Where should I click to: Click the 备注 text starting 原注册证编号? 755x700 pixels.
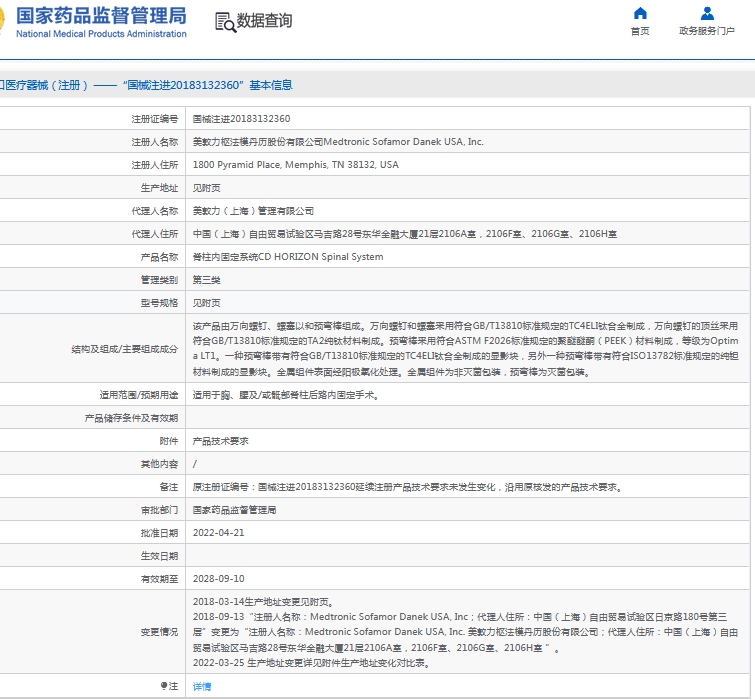(x=407, y=487)
